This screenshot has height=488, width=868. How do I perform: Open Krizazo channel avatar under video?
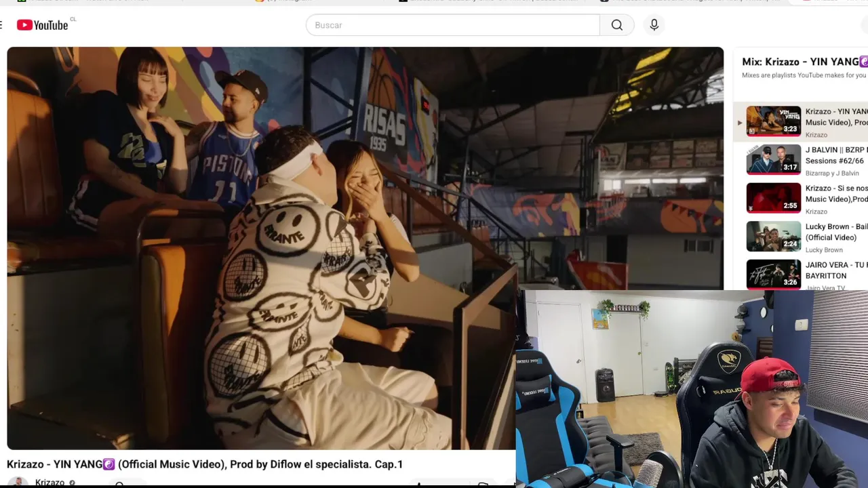click(x=18, y=483)
